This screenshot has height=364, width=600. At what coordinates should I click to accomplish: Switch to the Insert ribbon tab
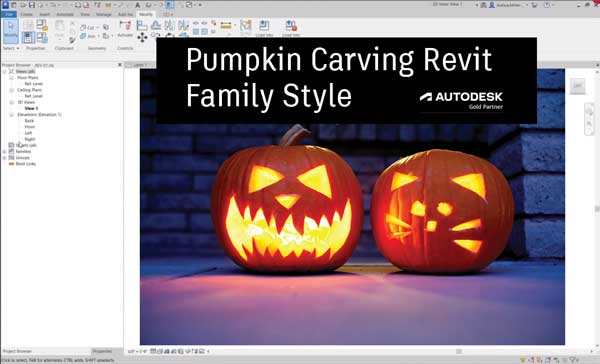(45, 14)
